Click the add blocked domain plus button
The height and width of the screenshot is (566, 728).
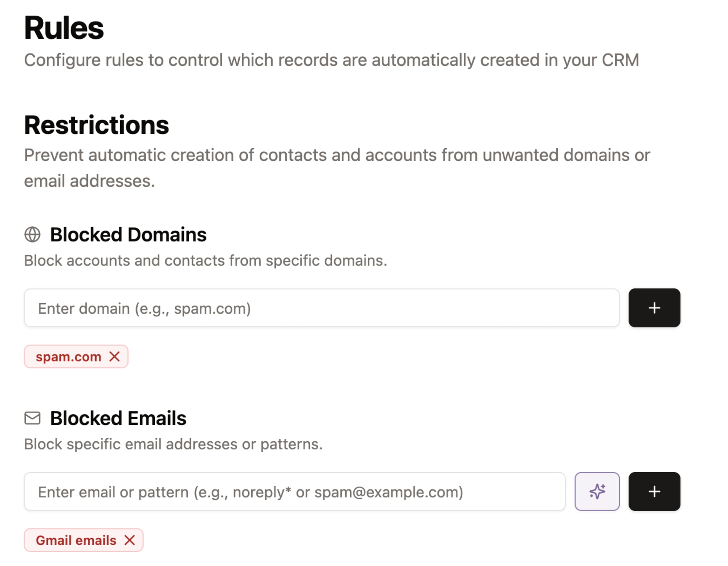654,308
